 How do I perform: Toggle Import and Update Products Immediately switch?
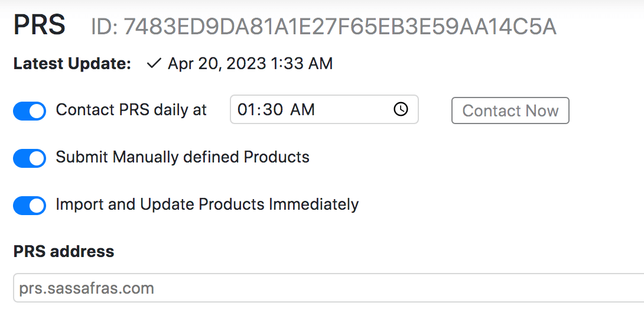pos(30,205)
